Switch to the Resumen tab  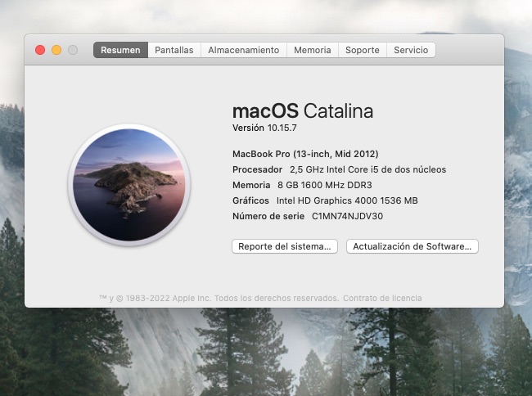click(x=120, y=50)
